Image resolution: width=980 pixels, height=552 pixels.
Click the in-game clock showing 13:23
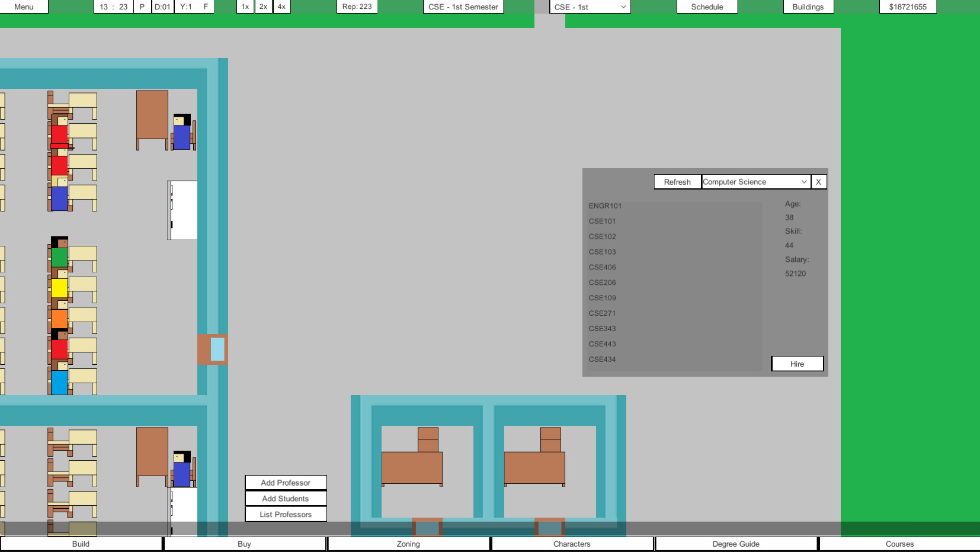pos(113,7)
